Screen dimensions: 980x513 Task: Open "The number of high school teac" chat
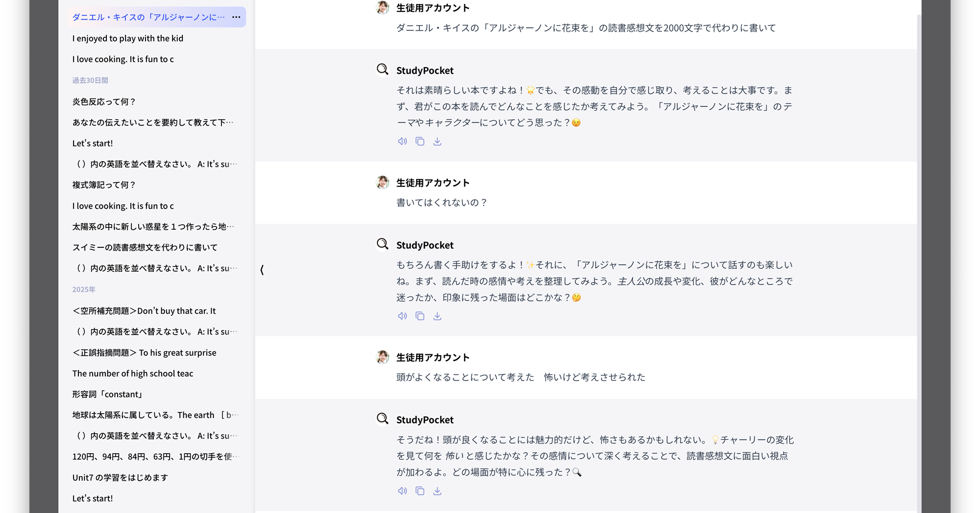pyautogui.click(x=133, y=373)
